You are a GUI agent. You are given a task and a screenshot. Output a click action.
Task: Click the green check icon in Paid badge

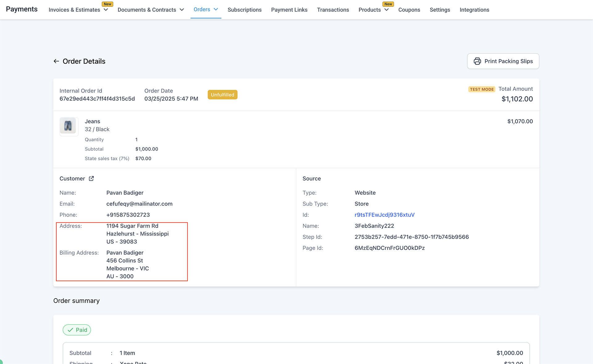coord(70,330)
